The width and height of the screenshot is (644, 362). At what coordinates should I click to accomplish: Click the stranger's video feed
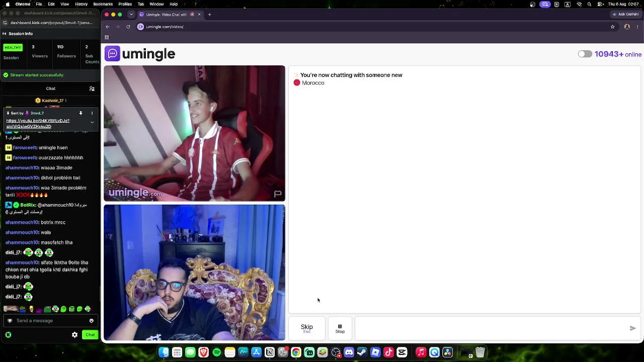click(x=194, y=133)
